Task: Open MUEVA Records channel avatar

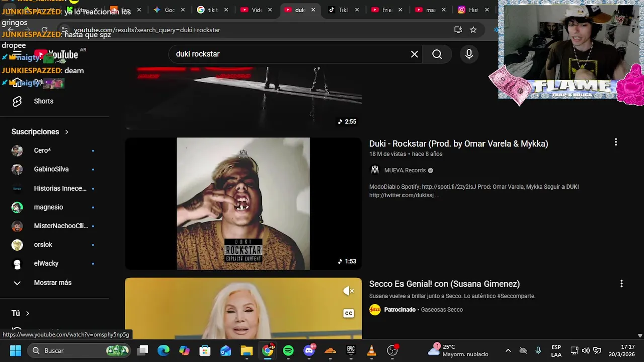Action: (375, 170)
